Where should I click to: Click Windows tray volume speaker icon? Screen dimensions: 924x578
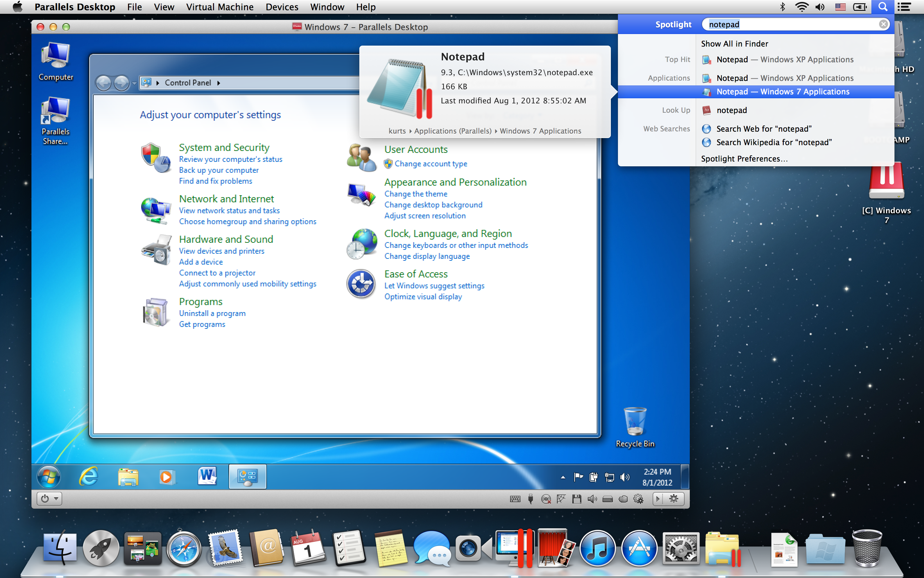click(625, 477)
